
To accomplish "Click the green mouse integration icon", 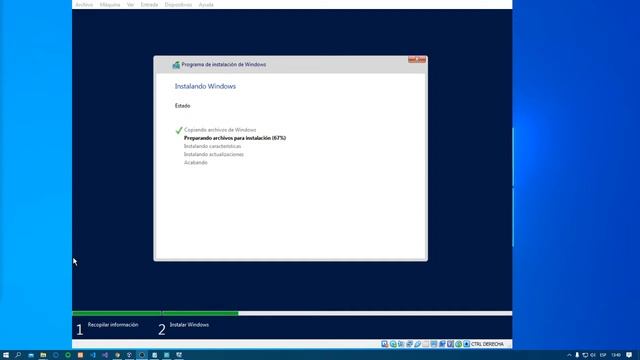I will [x=458, y=344].
